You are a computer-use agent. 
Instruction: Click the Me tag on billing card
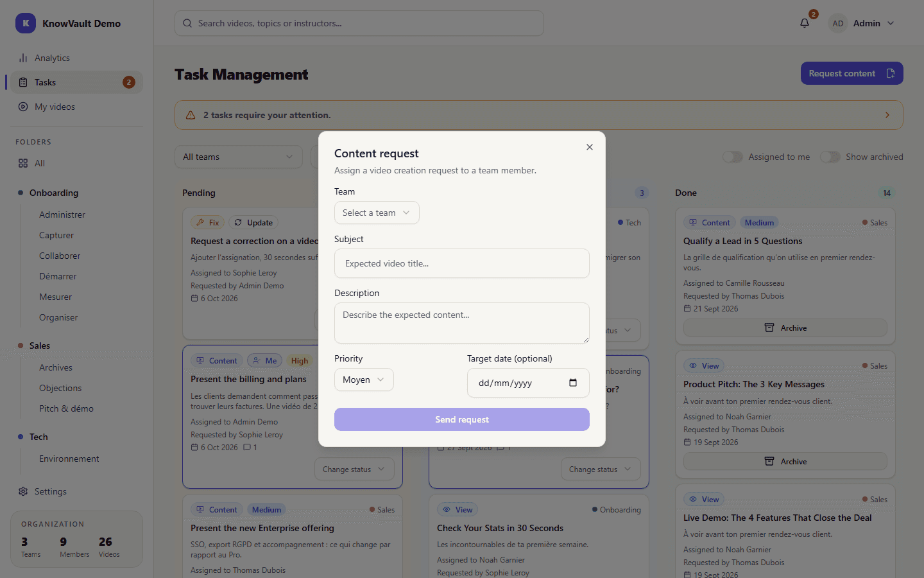[264, 361]
